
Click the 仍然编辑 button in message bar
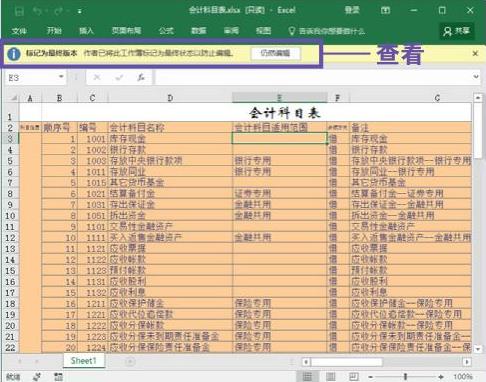pyautogui.click(x=275, y=53)
